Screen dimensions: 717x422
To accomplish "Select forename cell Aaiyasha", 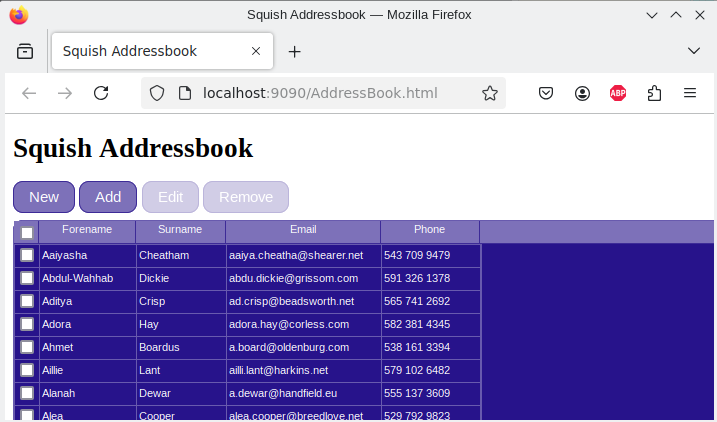I will point(88,256).
